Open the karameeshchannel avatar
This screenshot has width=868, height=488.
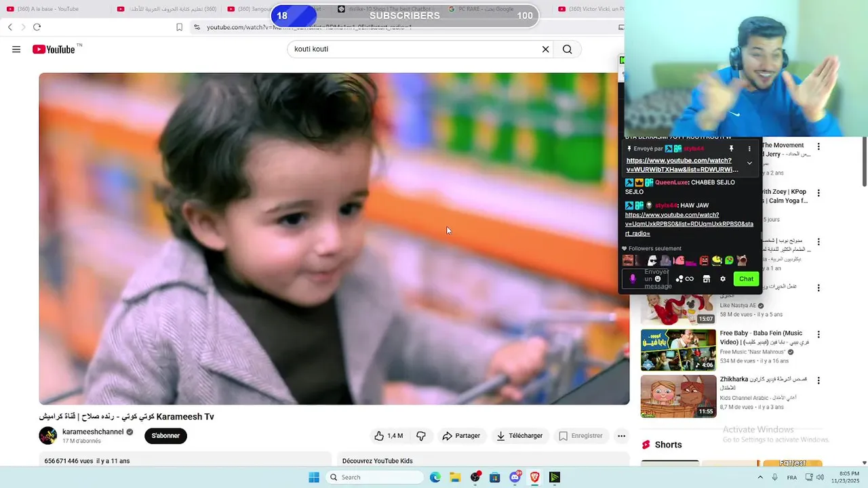point(48,436)
